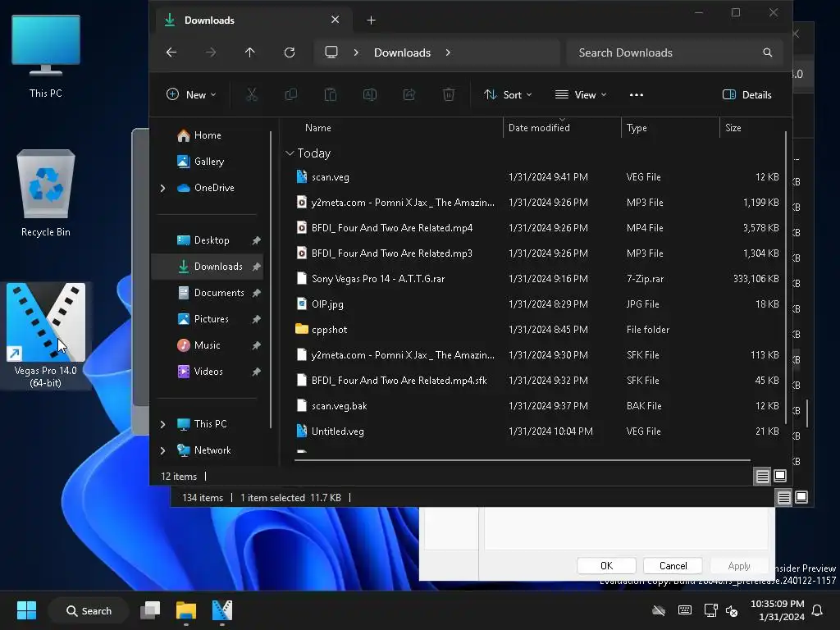Click Cancel in the background dialog
Image resolution: width=840 pixels, height=630 pixels.
click(673, 566)
